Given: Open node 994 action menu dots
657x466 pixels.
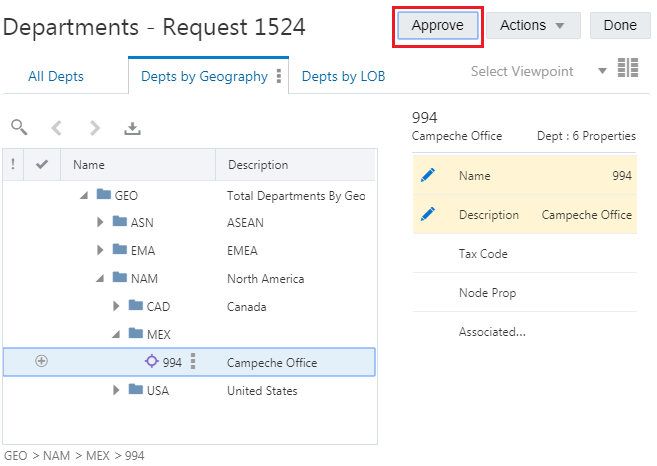Looking at the screenshot, I should pyautogui.click(x=193, y=361).
